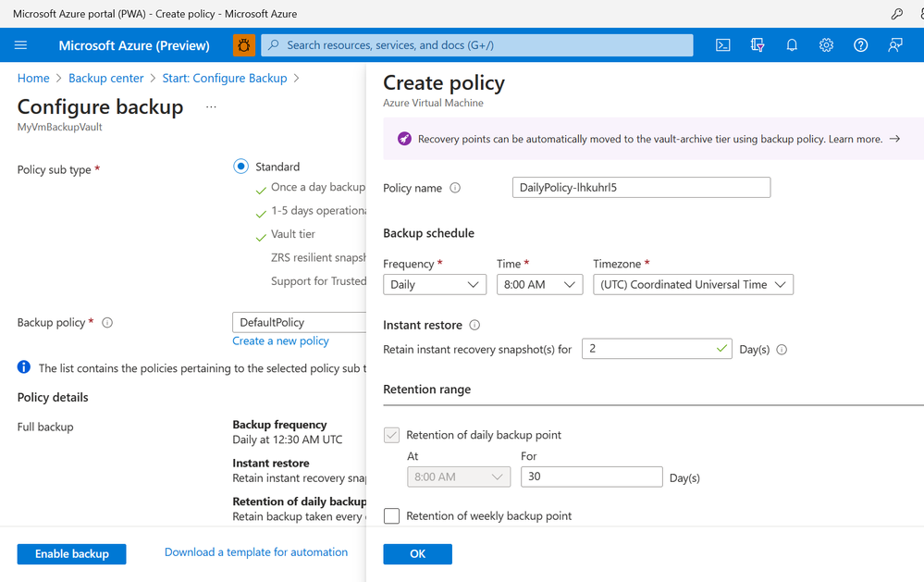Open the Time 8:00 AM dropdown

point(539,285)
